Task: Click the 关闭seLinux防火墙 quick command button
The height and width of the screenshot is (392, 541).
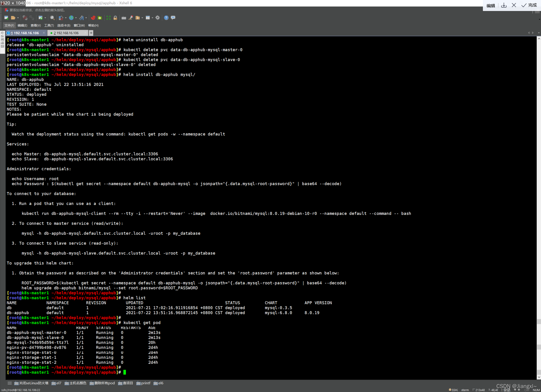Action: click(31, 383)
